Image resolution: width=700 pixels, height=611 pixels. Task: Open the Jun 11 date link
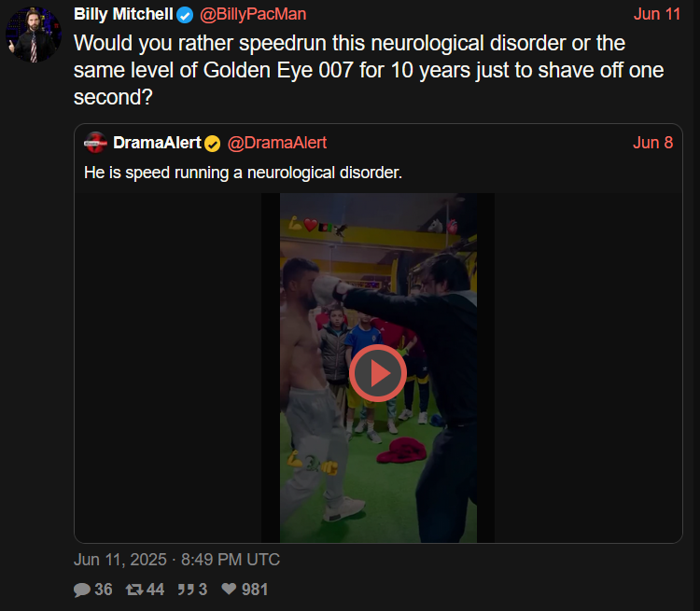click(657, 14)
